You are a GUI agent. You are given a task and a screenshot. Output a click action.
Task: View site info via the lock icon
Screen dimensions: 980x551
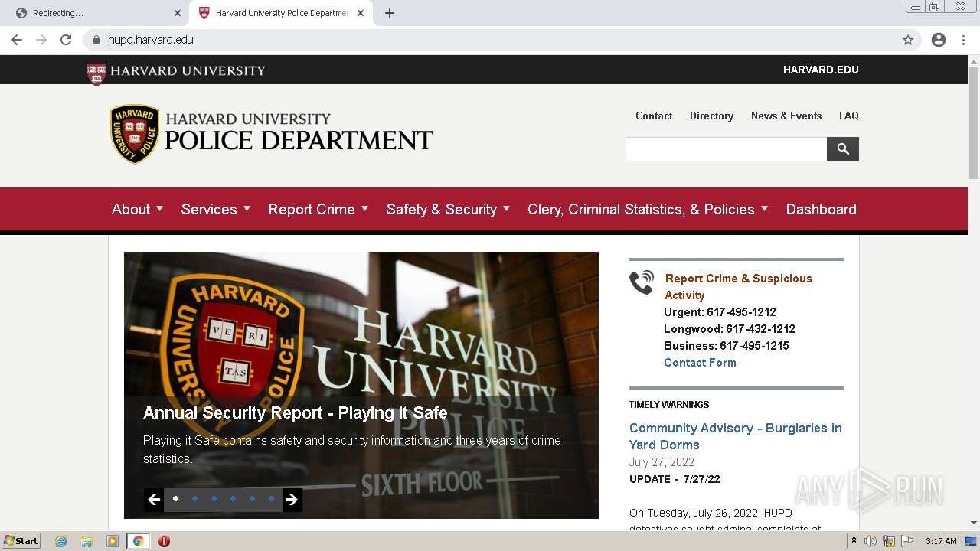click(96, 40)
